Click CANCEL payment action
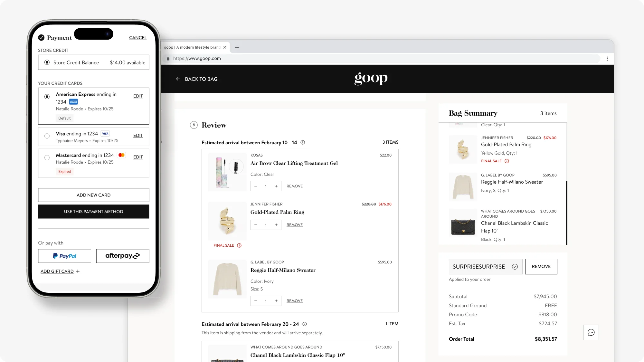The image size is (644, 362). (x=137, y=38)
